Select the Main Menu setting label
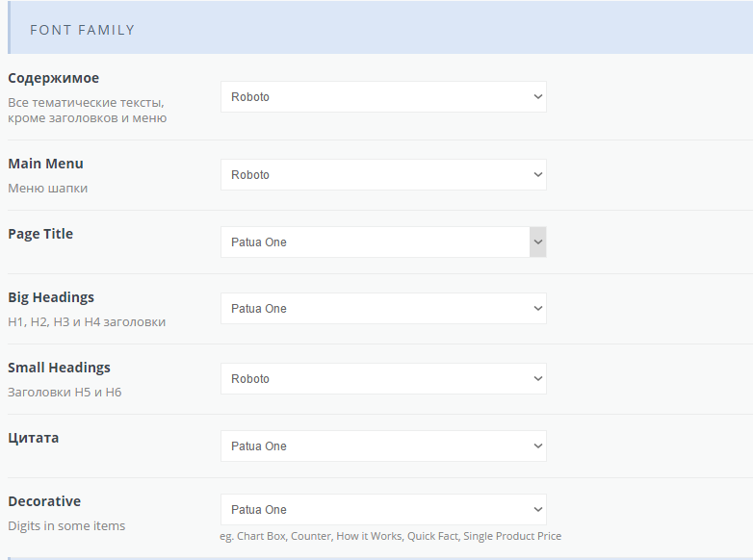This screenshot has height=560, width=753. tap(45, 164)
